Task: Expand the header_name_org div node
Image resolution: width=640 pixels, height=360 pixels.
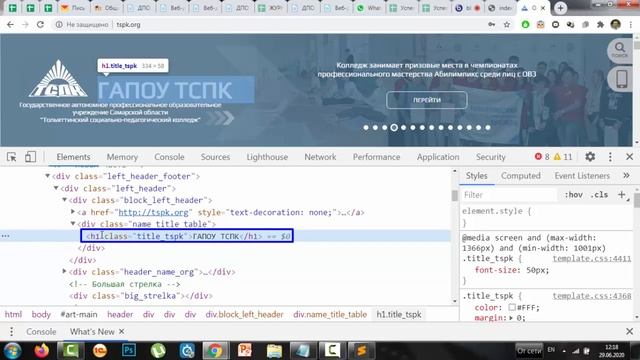Action: pyautogui.click(x=64, y=271)
